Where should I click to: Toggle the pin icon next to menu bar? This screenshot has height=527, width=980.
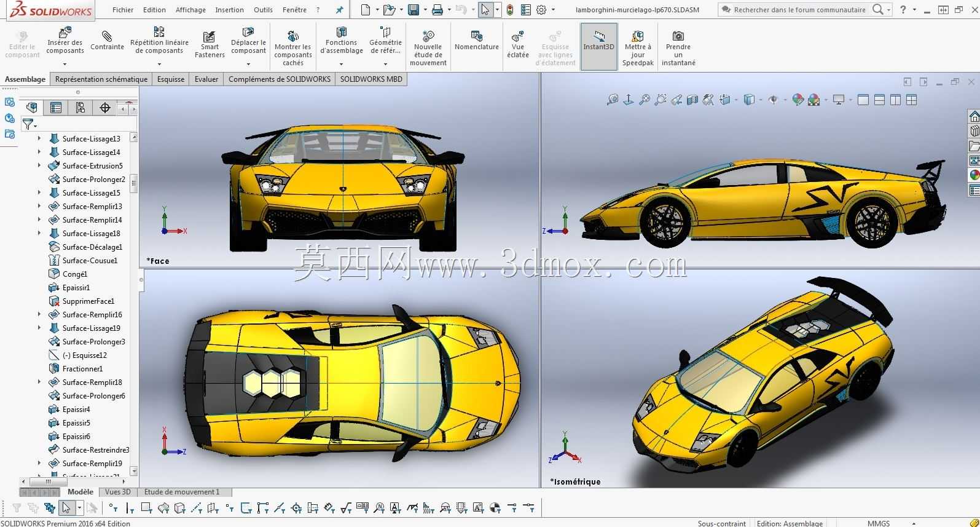point(339,10)
